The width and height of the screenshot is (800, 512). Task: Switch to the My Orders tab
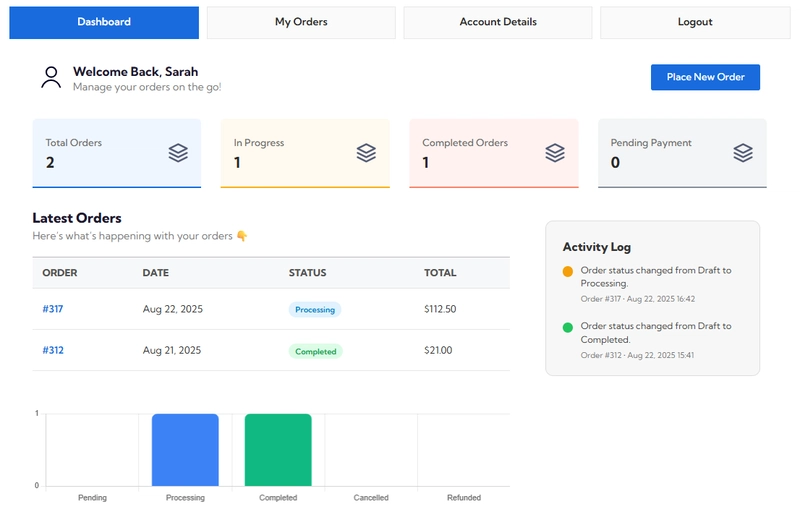[301, 22]
